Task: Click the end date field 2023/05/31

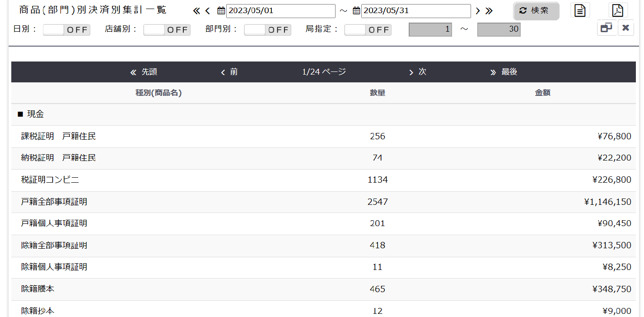Action: click(x=416, y=11)
